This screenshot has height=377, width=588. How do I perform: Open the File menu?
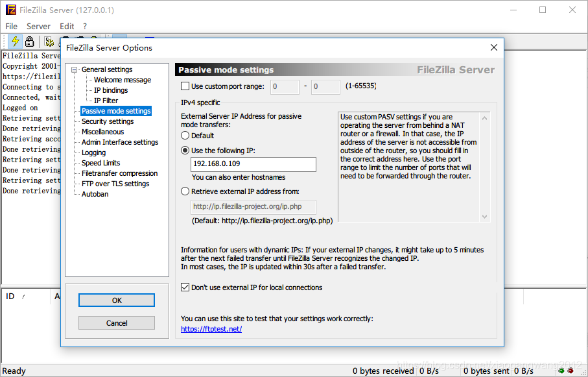point(11,27)
